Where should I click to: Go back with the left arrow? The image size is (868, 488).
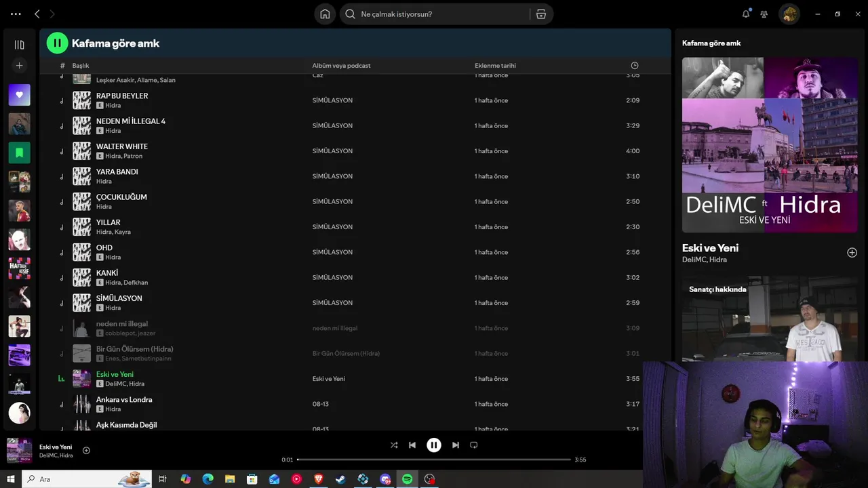coord(37,14)
